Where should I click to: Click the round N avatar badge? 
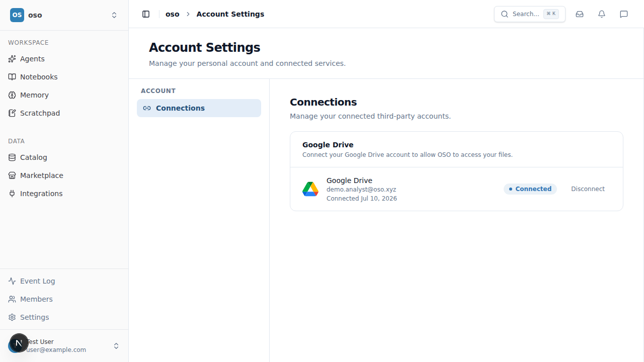(x=19, y=343)
